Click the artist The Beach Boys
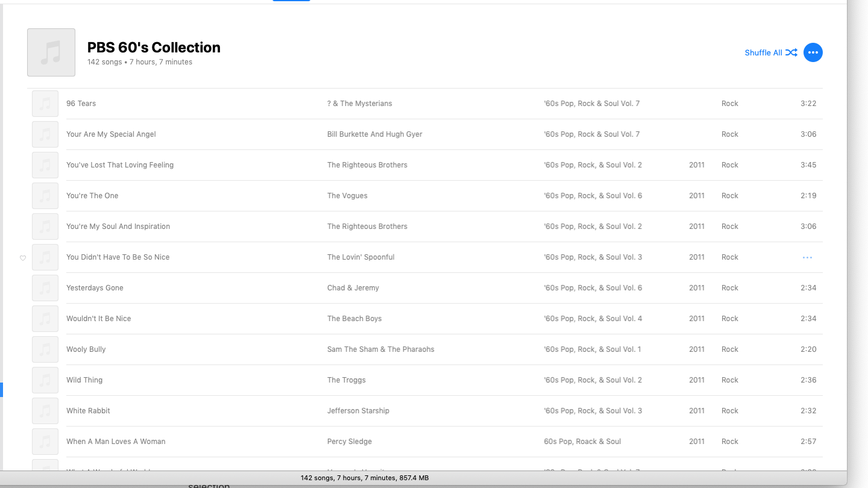This screenshot has height=488, width=868. point(354,319)
